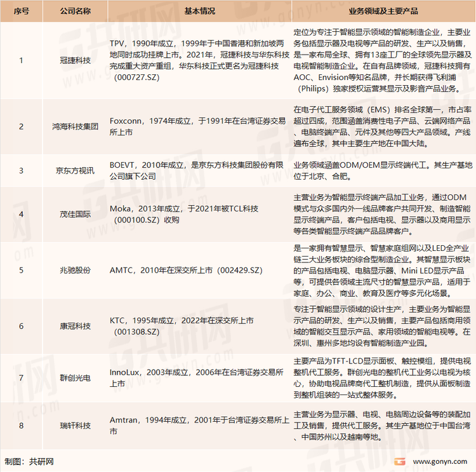The width and height of the screenshot is (476, 472).
Task: Click row number 3 cell
Action: (21, 170)
